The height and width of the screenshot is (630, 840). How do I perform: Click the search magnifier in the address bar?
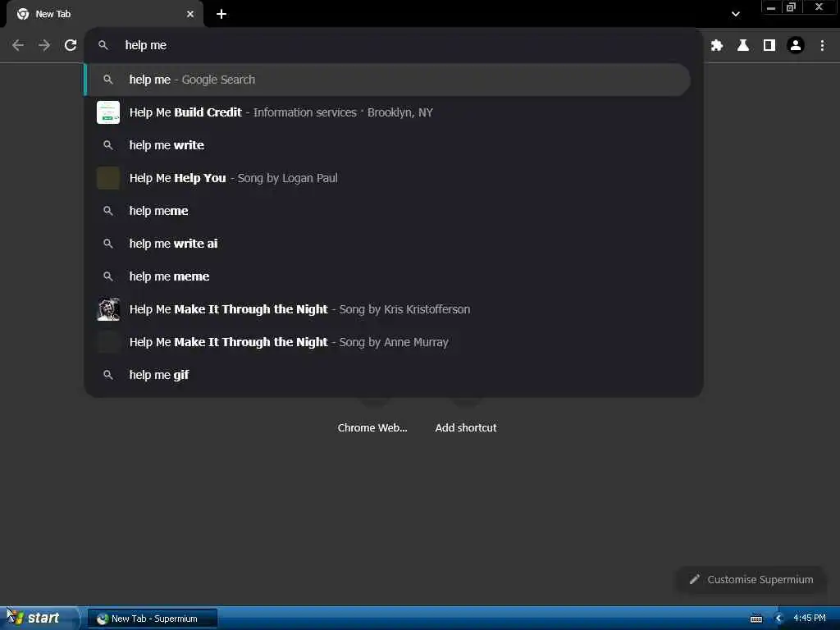(x=103, y=46)
